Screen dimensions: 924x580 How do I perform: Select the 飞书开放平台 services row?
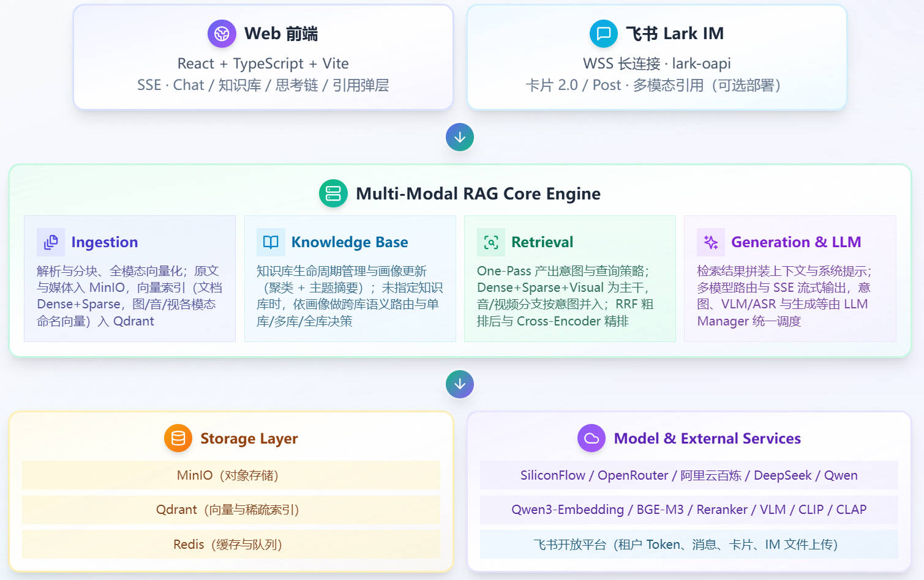pos(689,545)
